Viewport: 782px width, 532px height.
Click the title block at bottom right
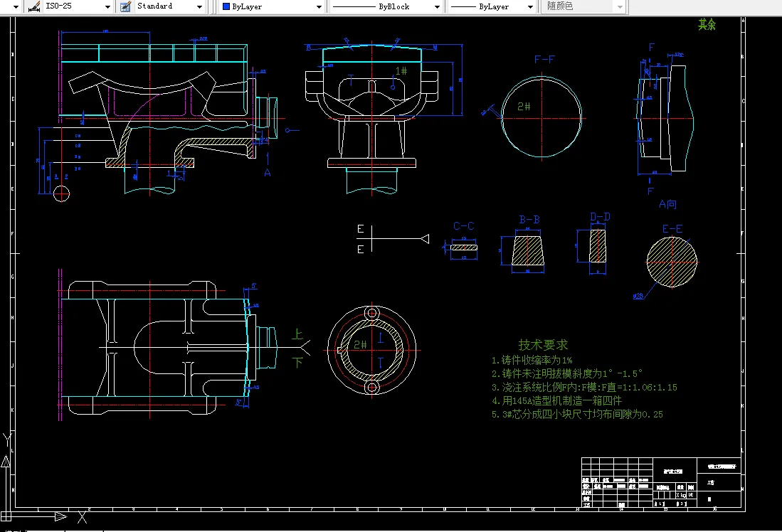pos(661,483)
